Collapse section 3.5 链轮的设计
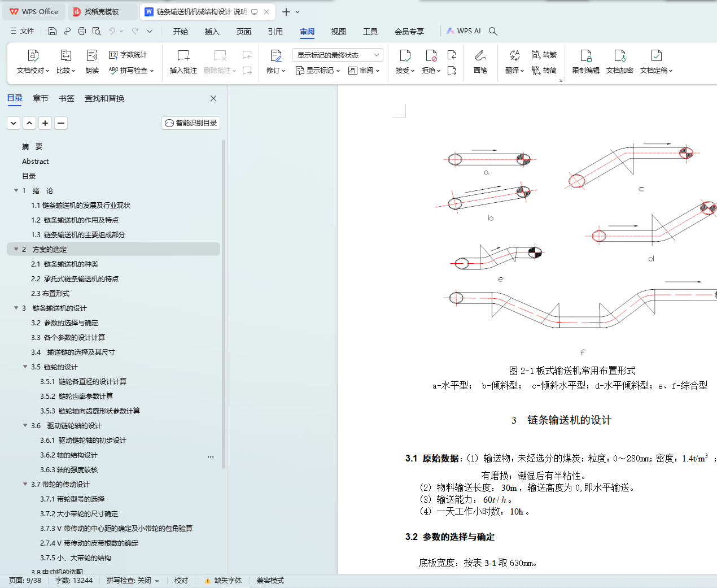Screen dimensions: 717x588 point(25,367)
